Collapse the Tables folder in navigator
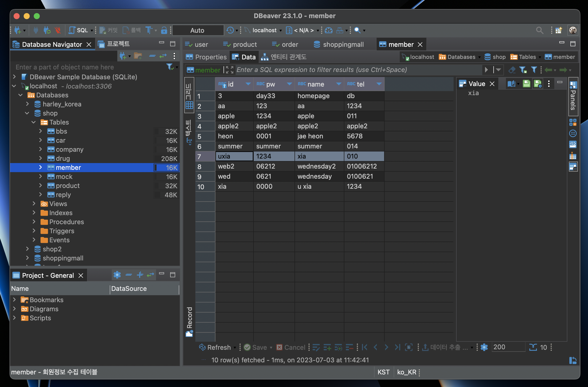The height and width of the screenshot is (387, 588). pyautogui.click(x=34, y=122)
